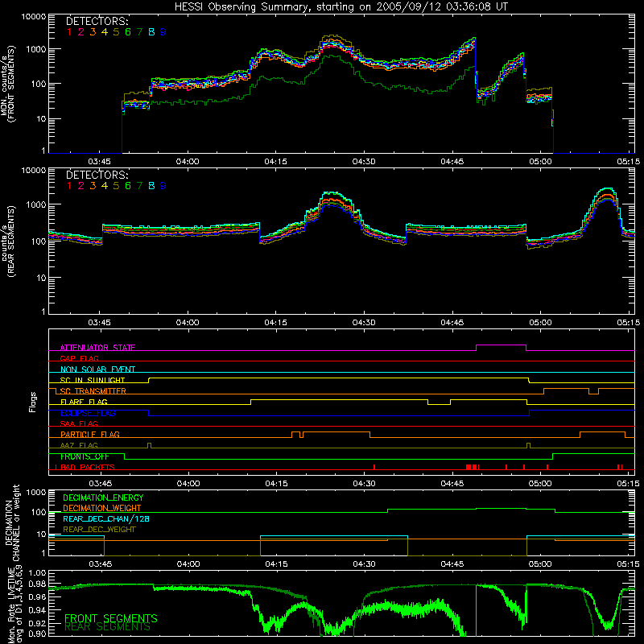The width and height of the screenshot is (644, 644).
Task: Click 03:45 time label under rear segments plot
Action: [99, 323]
